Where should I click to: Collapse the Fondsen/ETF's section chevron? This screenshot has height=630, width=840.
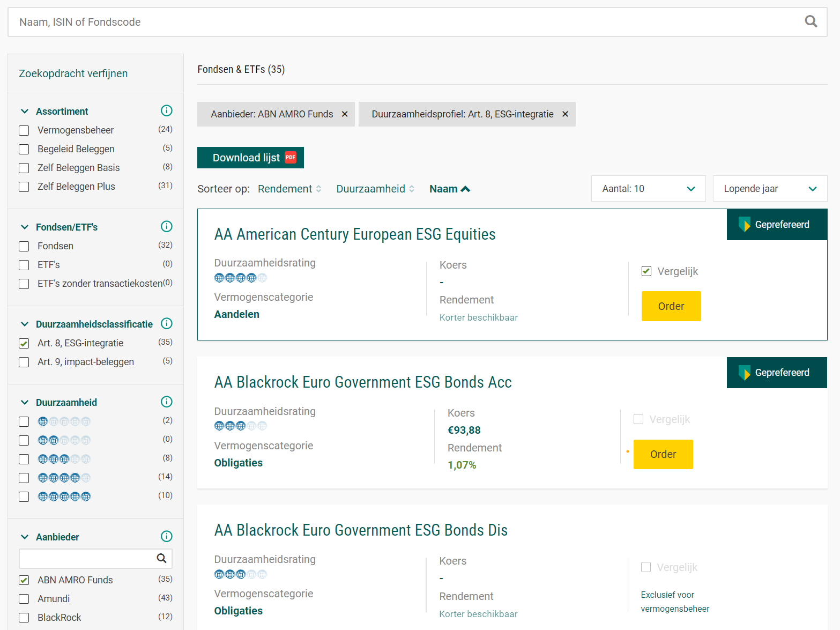click(25, 227)
